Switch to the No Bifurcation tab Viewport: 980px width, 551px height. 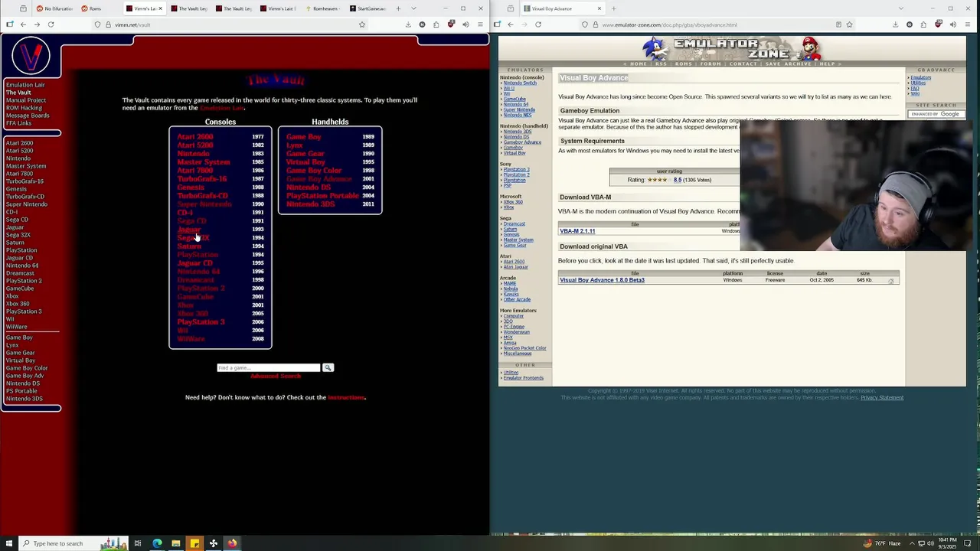(x=55, y=8)
